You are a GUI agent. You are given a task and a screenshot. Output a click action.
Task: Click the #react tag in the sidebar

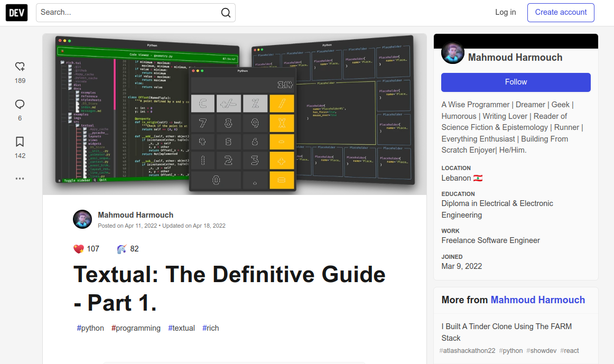pos(570,351)
